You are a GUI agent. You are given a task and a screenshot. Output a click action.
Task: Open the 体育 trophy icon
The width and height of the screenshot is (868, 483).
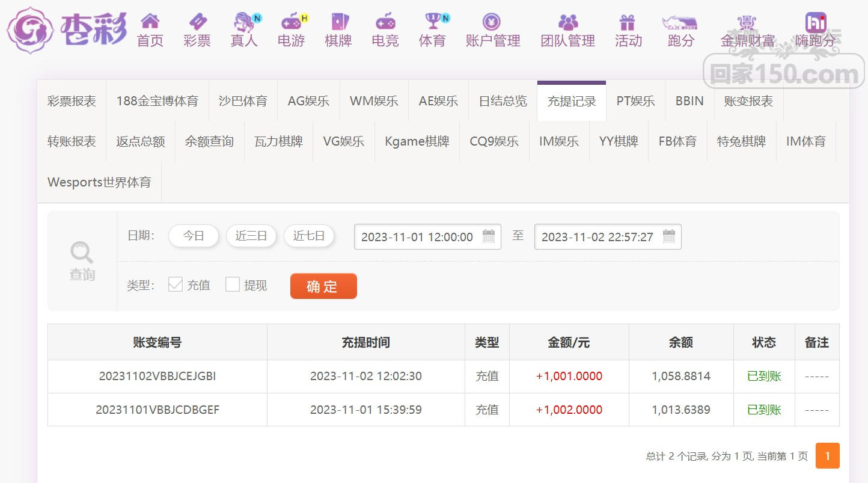click(x=433, y=22)
